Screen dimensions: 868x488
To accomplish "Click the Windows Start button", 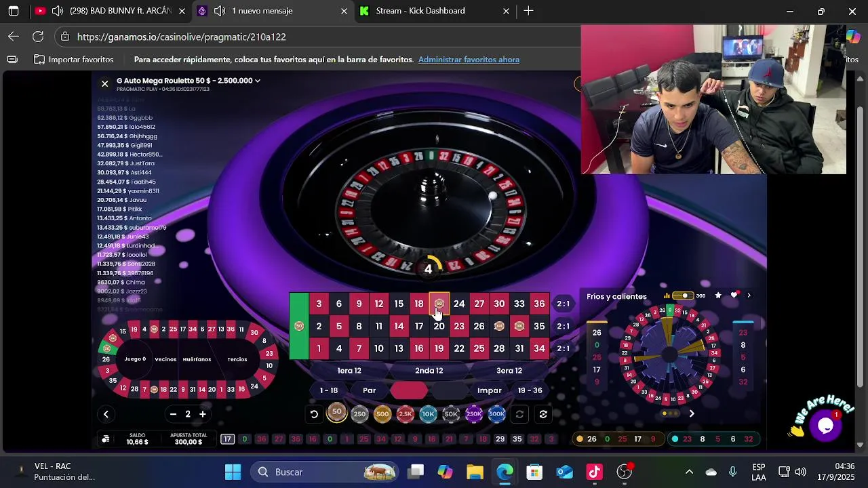I will click(x=233, y=472).
